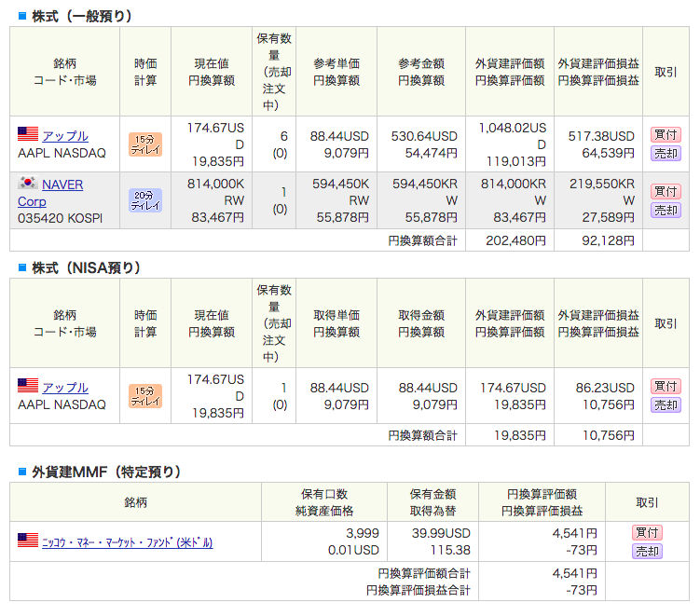Image resolution: width=700 pixels, height=616 pixels.
Task: Click the Korean flag icon beside NAVER
Action: [x=28, y=182]
